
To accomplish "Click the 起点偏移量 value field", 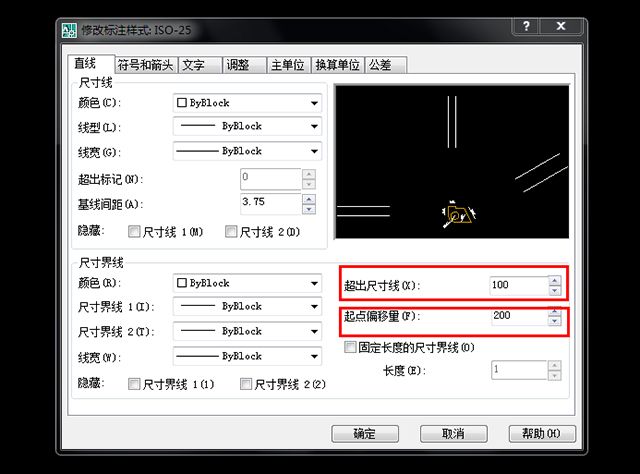I will point(520,316).
